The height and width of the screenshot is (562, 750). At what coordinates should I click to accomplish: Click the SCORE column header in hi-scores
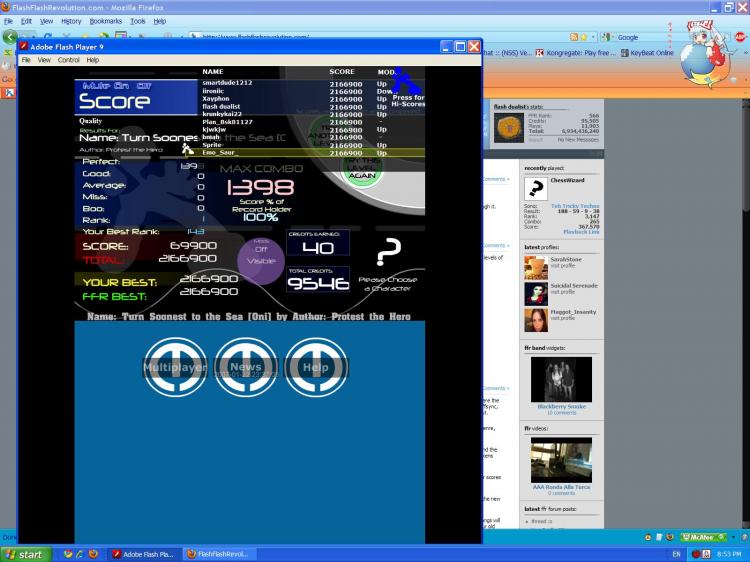(342, 72)
